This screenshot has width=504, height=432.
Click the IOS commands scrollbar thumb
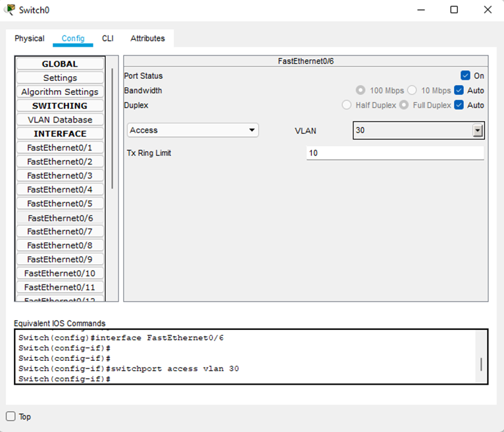[481, 364]
